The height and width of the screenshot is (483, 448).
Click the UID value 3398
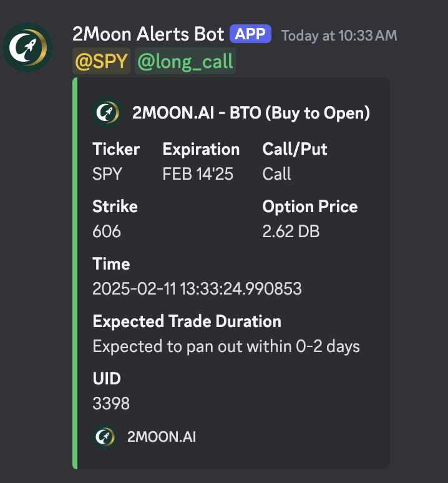(111, 403)
